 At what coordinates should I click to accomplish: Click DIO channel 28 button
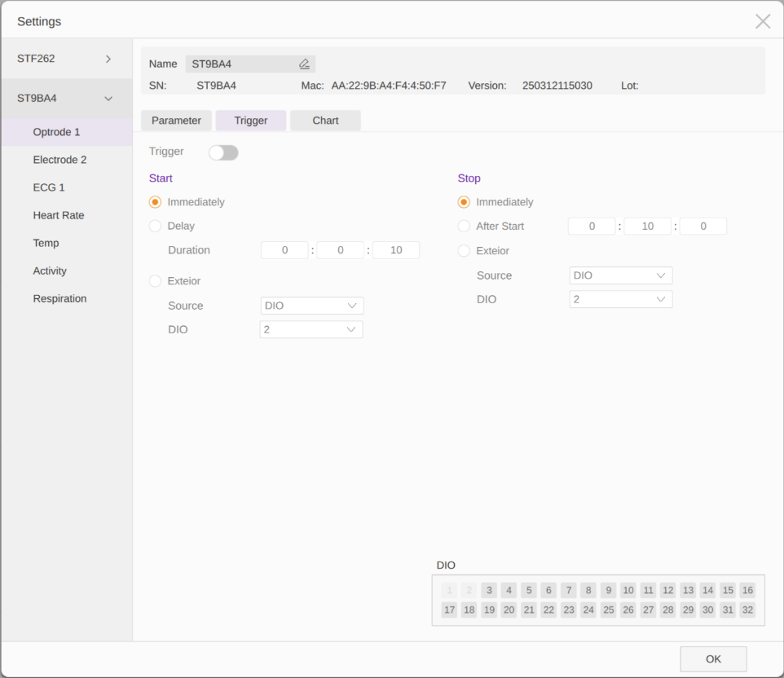668,610
